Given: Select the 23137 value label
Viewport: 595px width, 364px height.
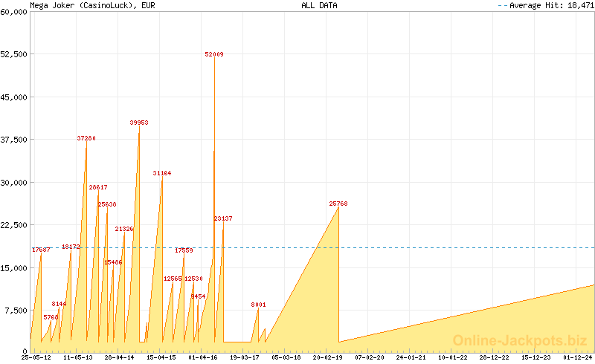Looking at the screenshot, I should tap(223, 218).
